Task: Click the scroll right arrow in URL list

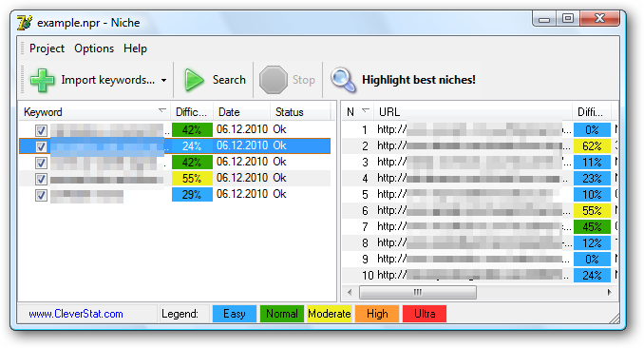Action: (610, 293)
